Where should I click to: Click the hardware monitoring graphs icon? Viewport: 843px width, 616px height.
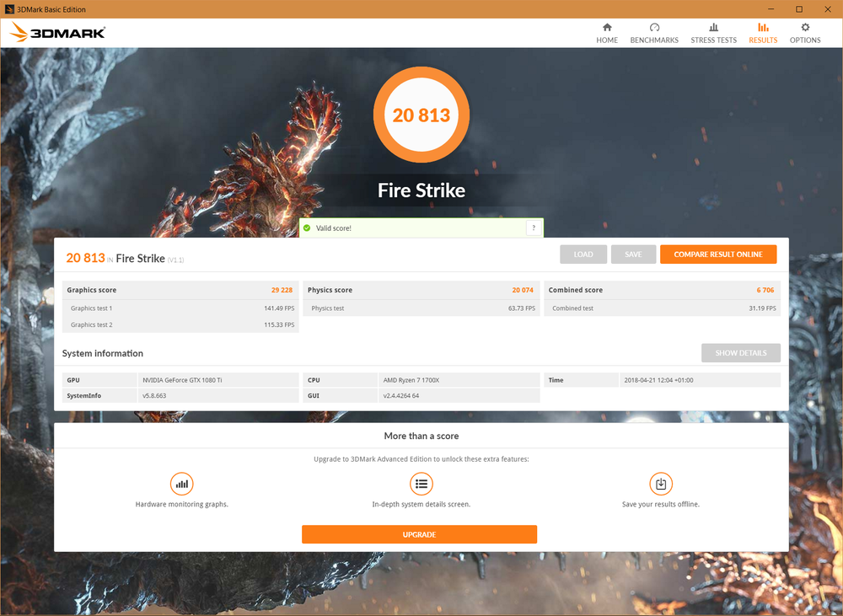(181, 484)
